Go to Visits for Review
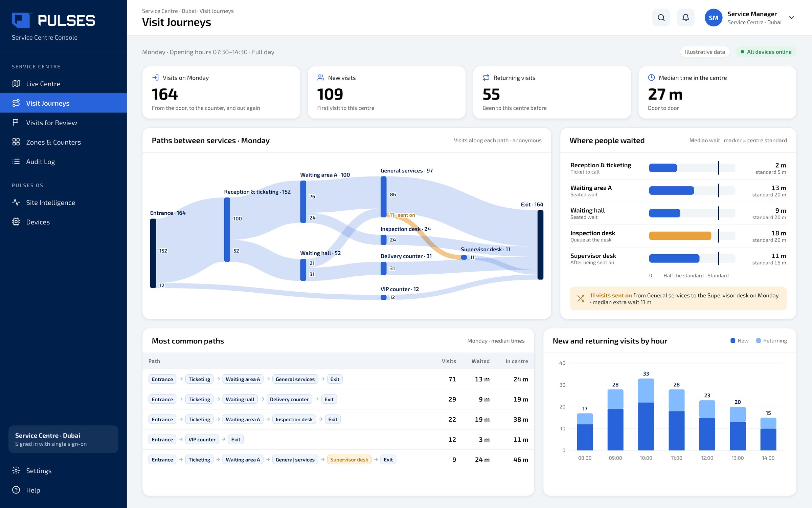The image size is (812, 508). [x=63, y=123]
